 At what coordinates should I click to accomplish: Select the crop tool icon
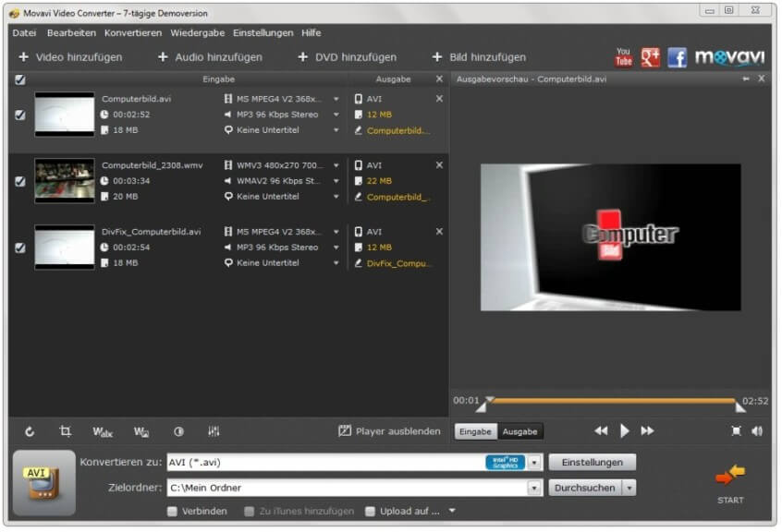(66, 431)
